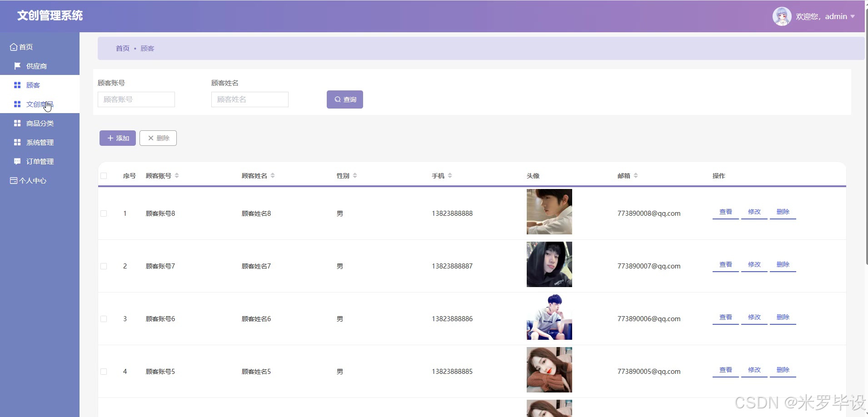Click 查看 for 顾客账号8
This screenshot has width=868, height=417.
(x=726, y=212)
